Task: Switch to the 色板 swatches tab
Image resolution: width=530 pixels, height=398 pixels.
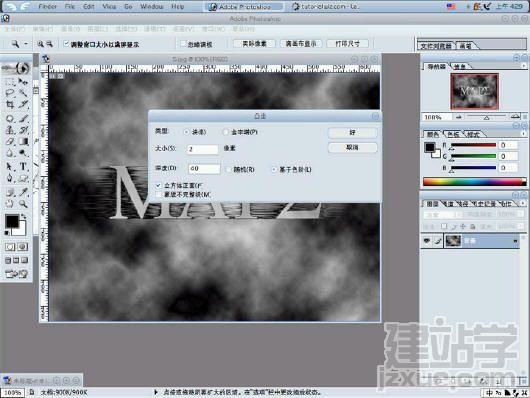Action: 453,134
